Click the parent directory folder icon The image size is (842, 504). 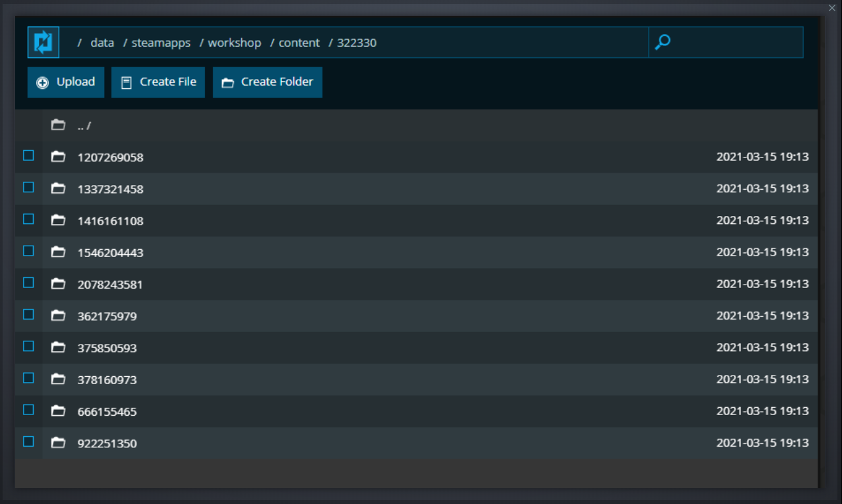click(59, 125)
